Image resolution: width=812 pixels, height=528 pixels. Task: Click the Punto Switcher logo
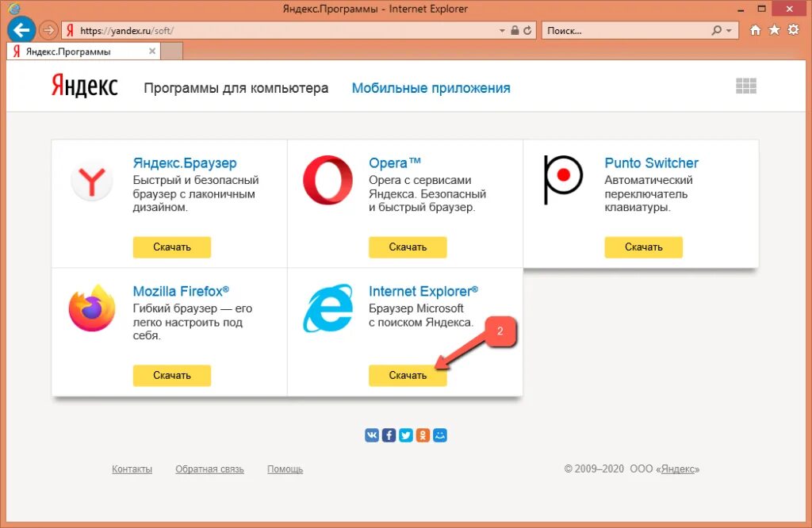tap(563, 179)
